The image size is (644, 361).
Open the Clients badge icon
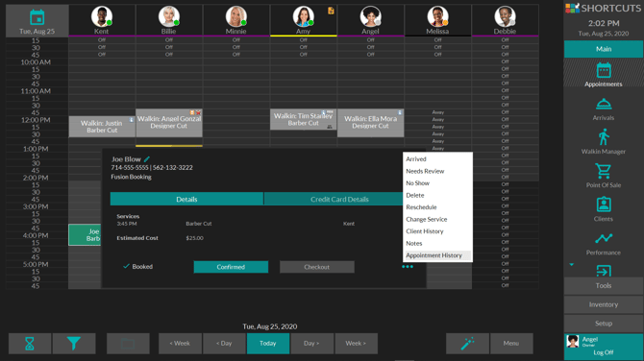pyautogui.click(x=604, y=205)
